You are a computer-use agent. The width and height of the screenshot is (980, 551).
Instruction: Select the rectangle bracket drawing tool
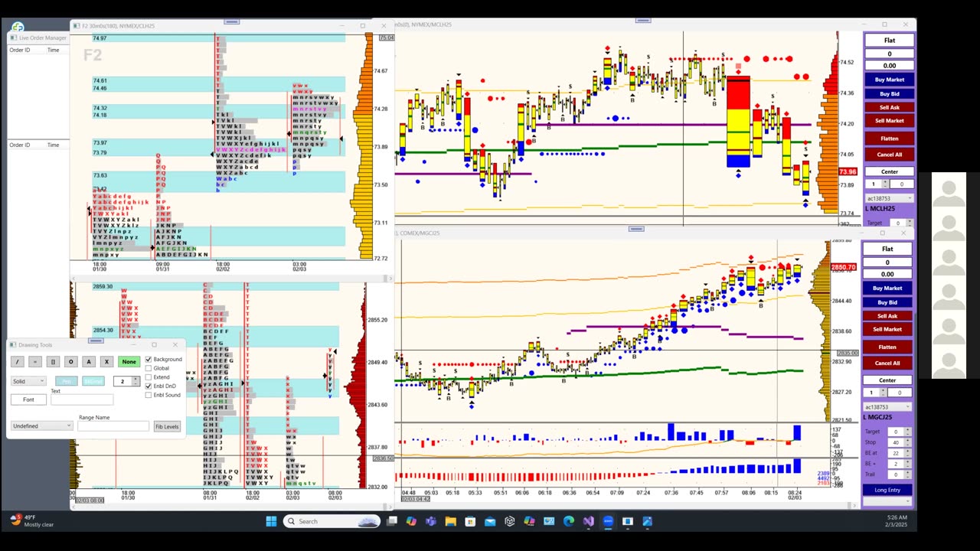click(x=53, y=362)
